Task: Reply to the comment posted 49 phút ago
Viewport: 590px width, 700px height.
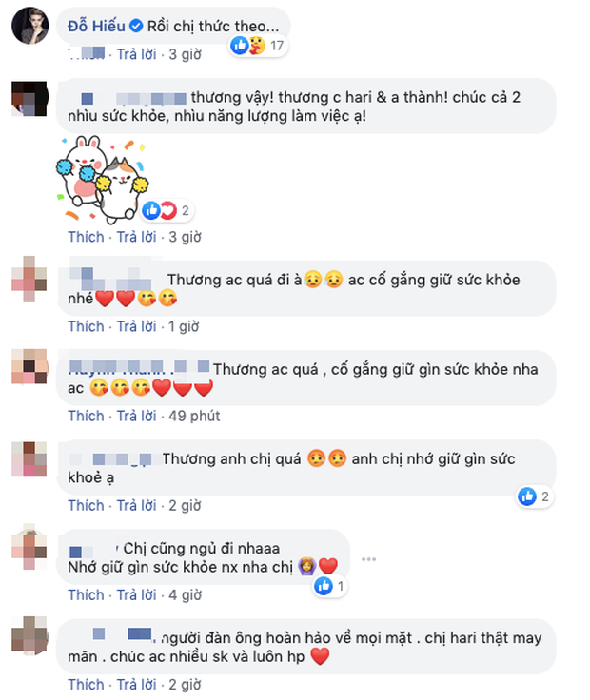Action: 136,416
